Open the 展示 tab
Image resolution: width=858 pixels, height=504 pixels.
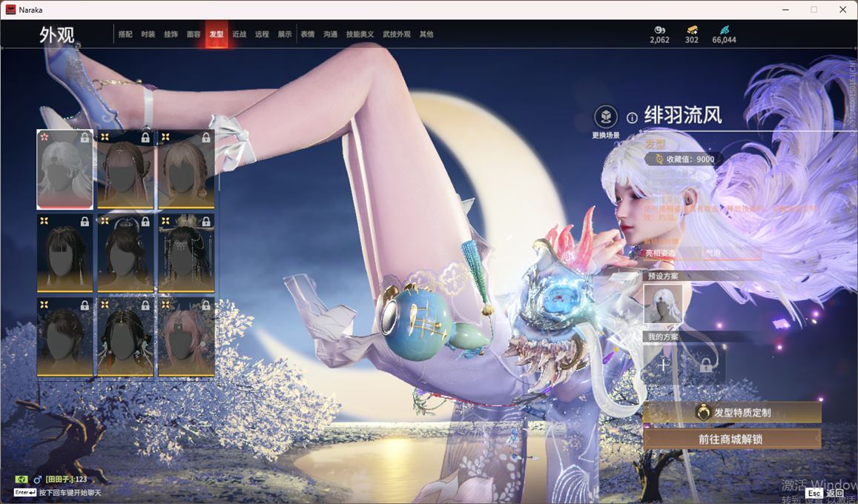pyautogui.click(x=285, y=34)
